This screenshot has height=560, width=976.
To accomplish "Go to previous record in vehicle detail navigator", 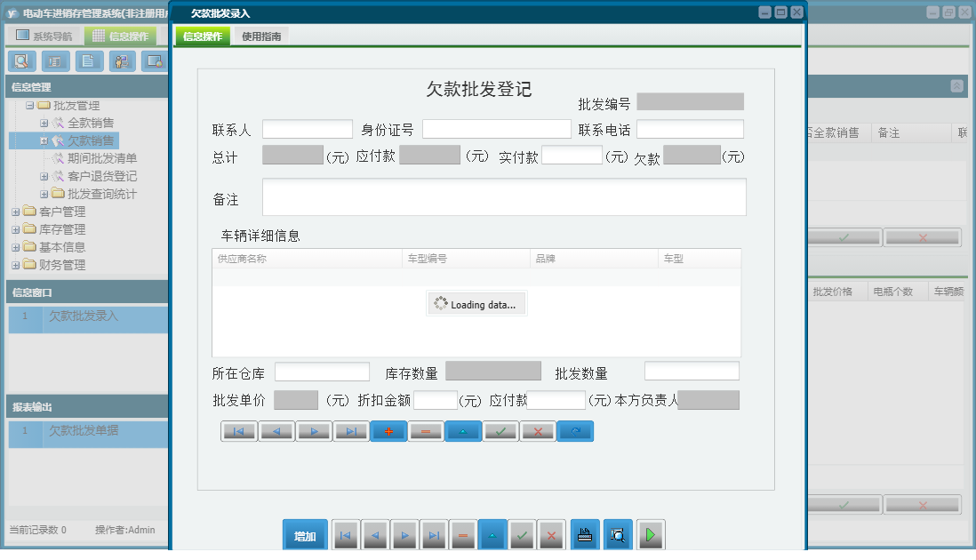I will coord(276,431).
